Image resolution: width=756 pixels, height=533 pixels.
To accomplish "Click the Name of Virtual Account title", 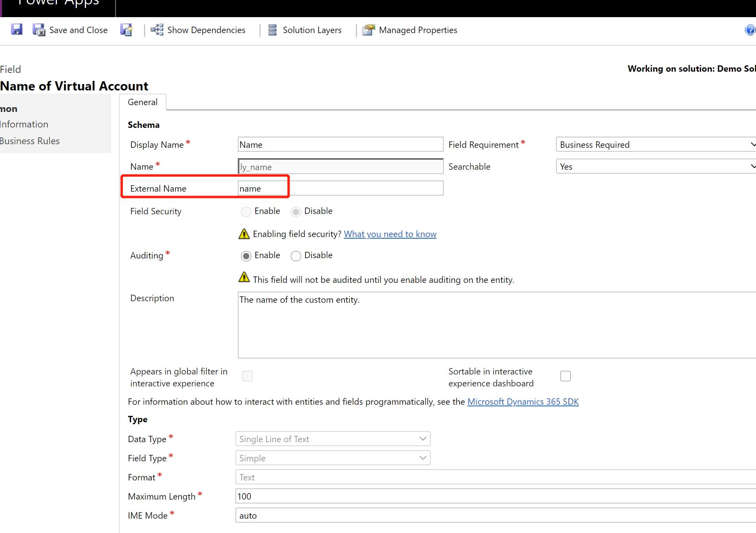I will tap(74, 86).
